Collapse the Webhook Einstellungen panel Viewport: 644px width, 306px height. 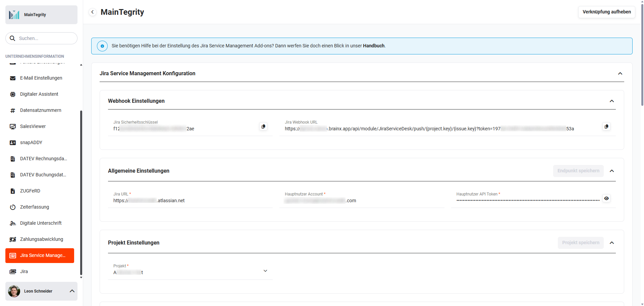click(611, 101)
